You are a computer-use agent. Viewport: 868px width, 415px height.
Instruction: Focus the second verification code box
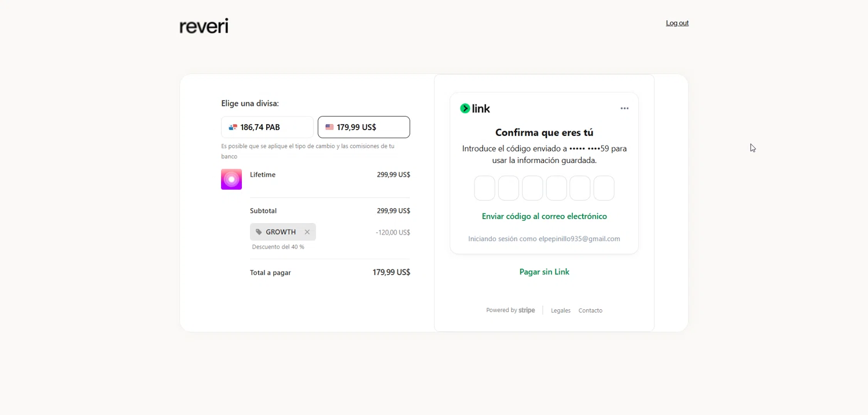509,188
